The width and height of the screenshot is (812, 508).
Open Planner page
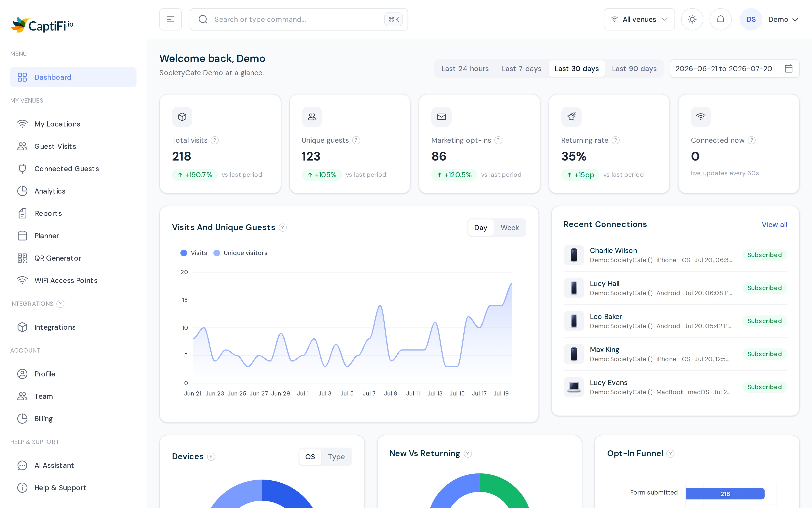point(73,236)
